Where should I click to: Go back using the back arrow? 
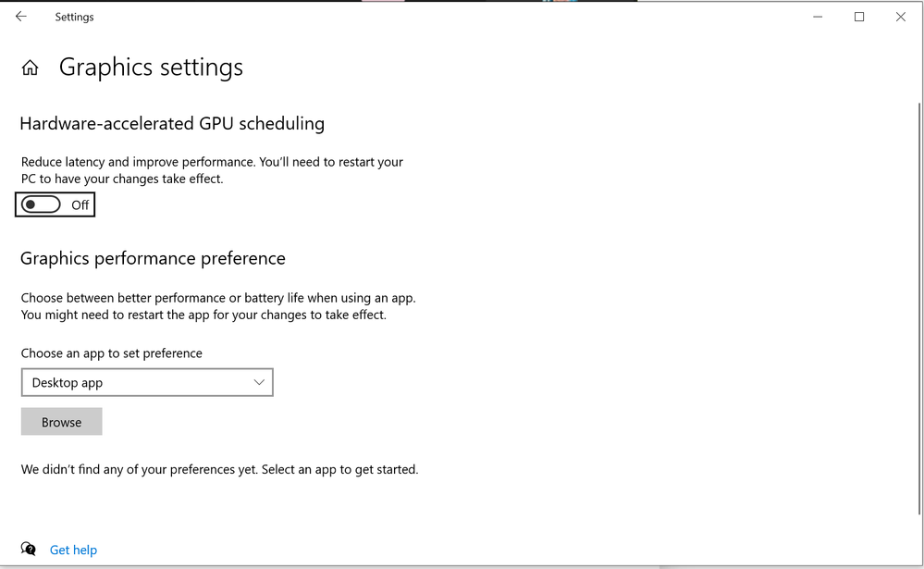[x=21, y=17]
